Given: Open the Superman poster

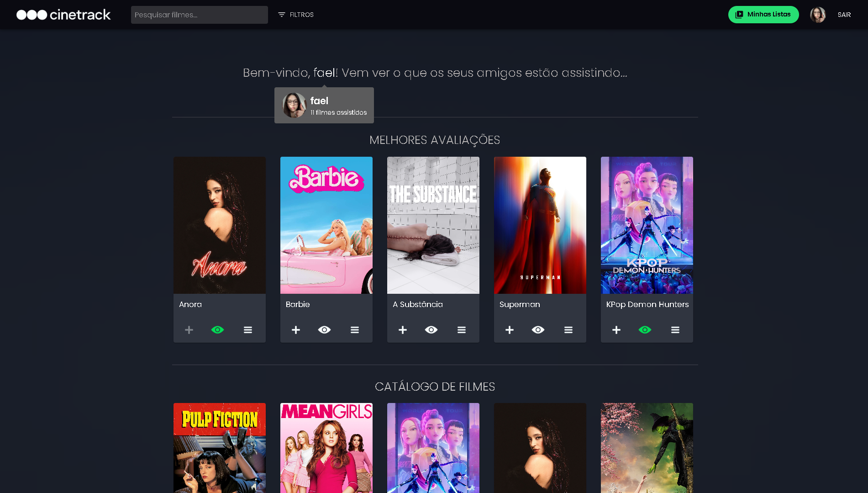Looking at the screenshot, I should 540,225.
